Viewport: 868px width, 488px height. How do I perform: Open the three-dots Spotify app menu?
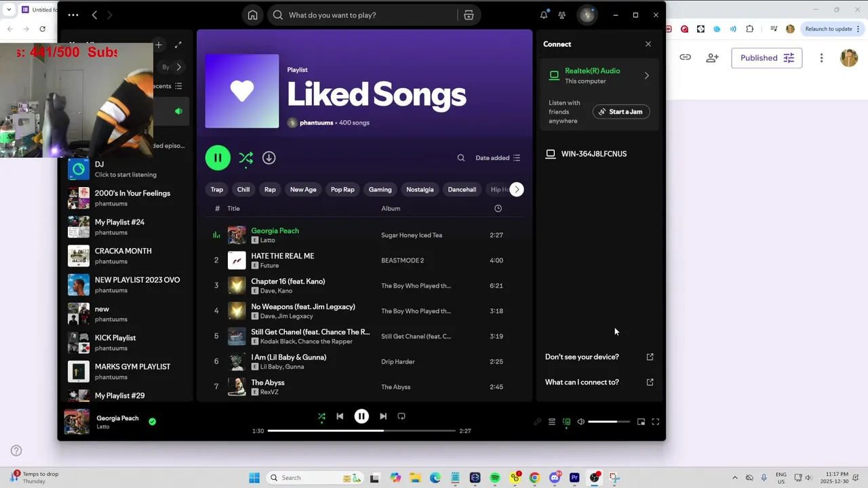click(x=73, y=15)
